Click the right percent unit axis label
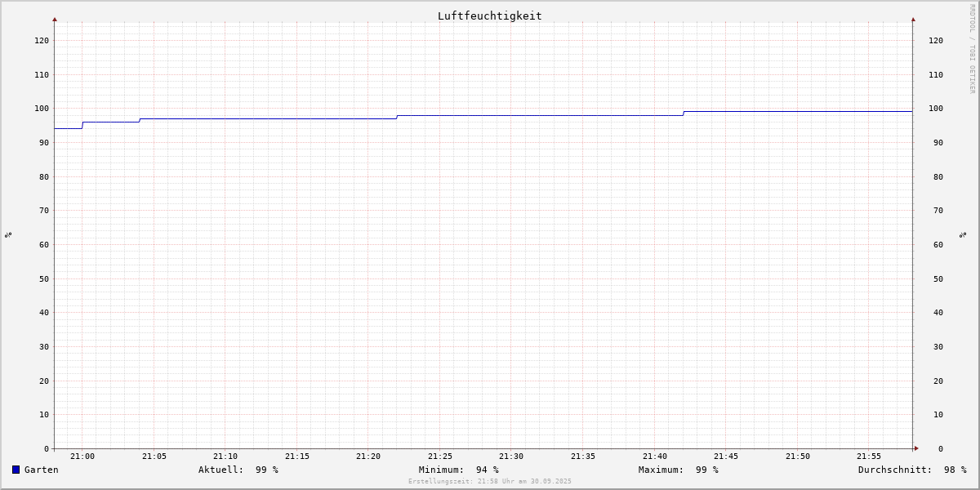 click(964, 234)
